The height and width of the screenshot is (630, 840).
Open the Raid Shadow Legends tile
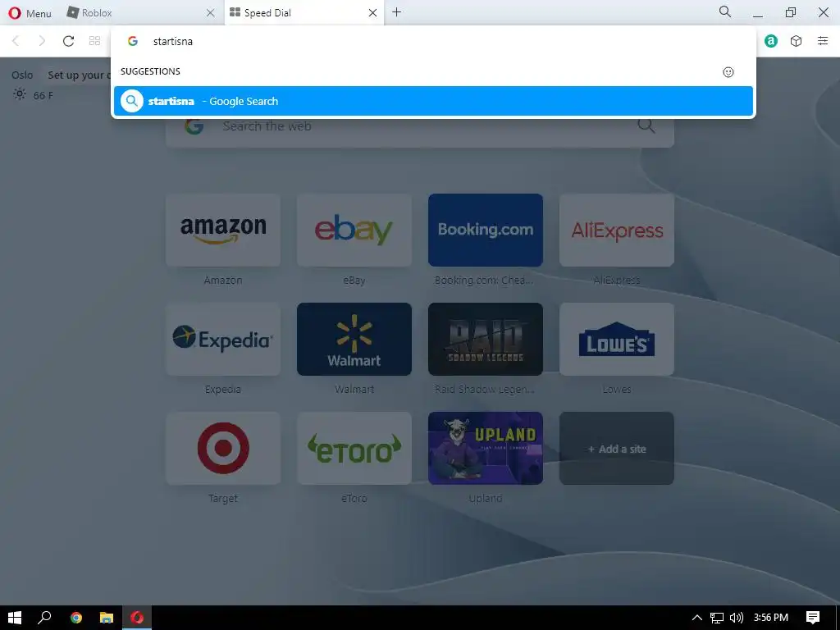[486, 339]
